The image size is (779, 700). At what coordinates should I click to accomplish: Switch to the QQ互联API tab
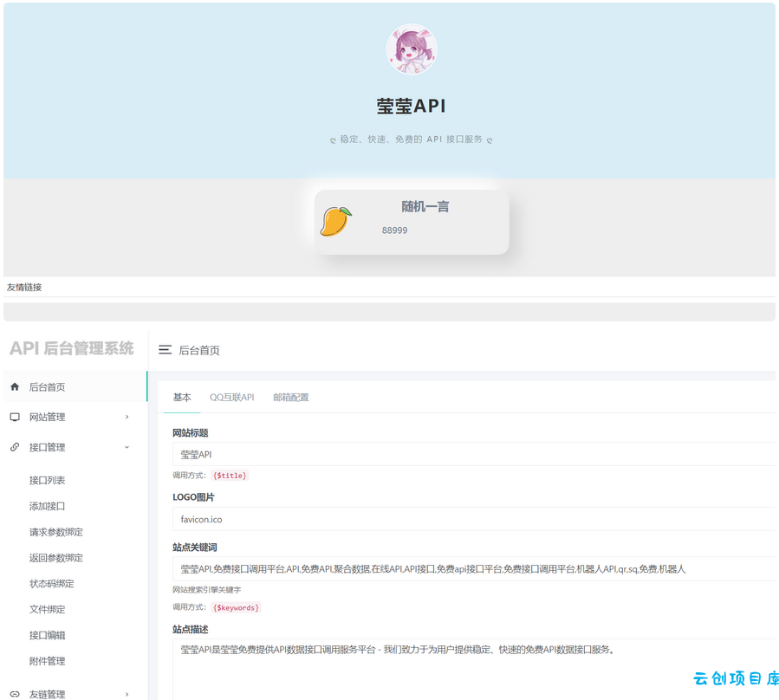coord(232,398)
